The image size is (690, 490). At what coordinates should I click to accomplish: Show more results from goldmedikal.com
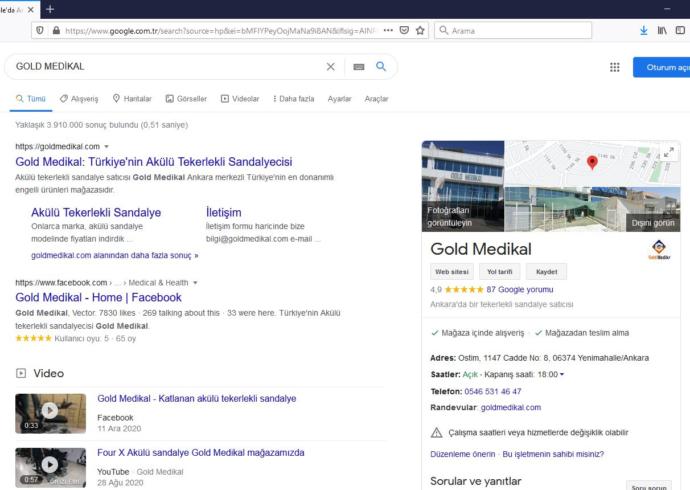click(x=114, y=255)
